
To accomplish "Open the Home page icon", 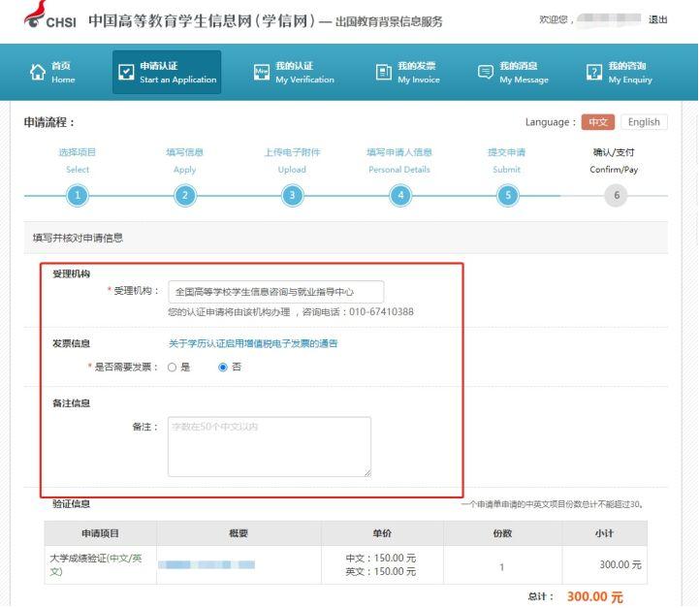I will (x=38, y=72).
